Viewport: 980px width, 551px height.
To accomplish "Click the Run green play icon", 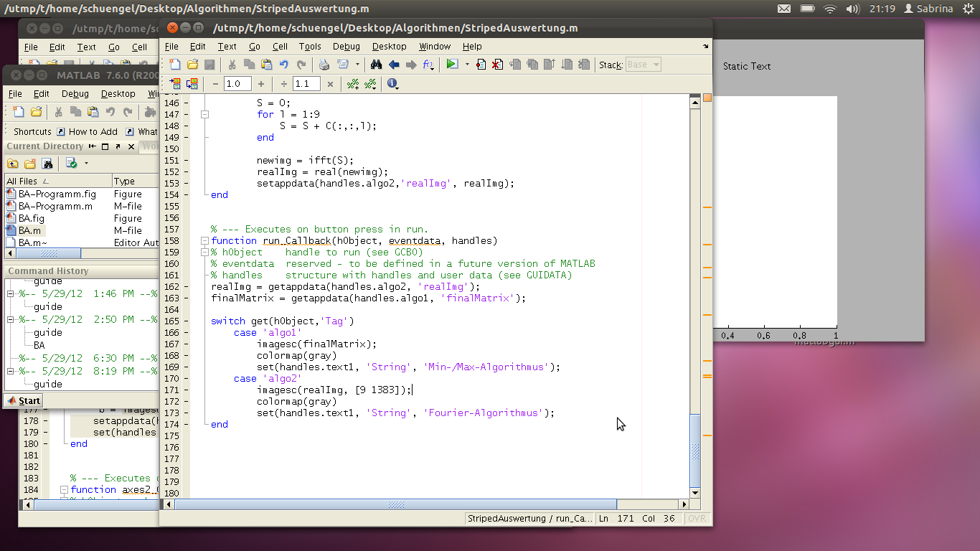I will [x=452, y=65].
